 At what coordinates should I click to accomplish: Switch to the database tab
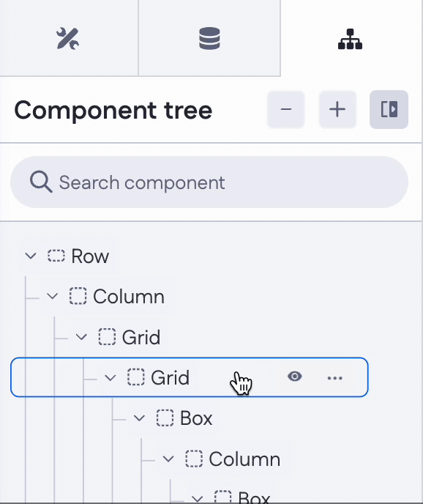tap(209, 38)
